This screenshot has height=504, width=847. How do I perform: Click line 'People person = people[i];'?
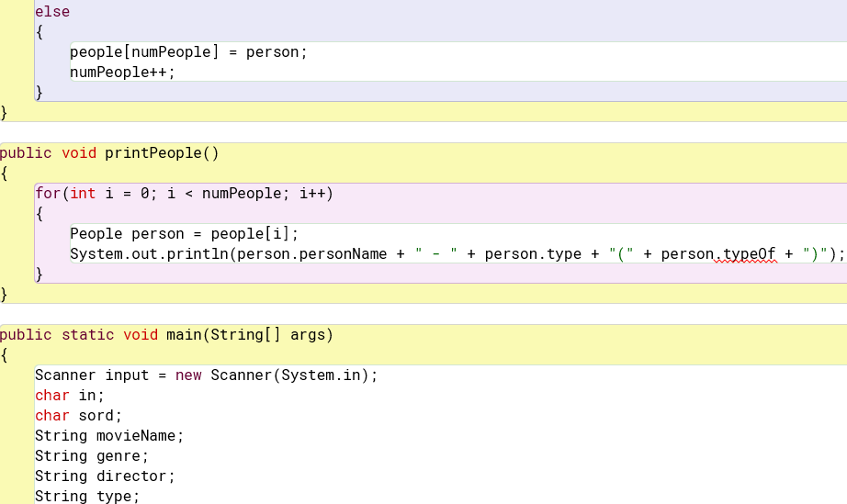click(185, 234)
